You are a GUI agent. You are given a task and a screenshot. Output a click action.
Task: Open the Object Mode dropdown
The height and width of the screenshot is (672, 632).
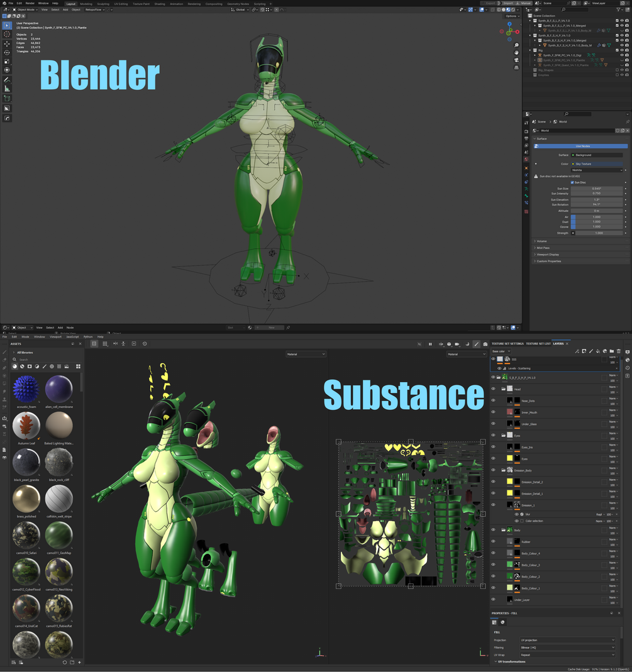(25, 9)
